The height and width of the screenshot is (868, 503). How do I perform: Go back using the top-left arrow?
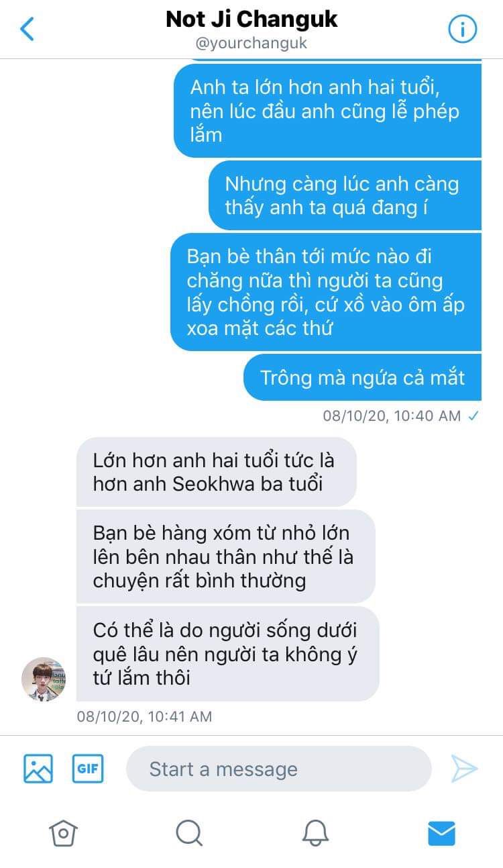click(x=27, y=29)
